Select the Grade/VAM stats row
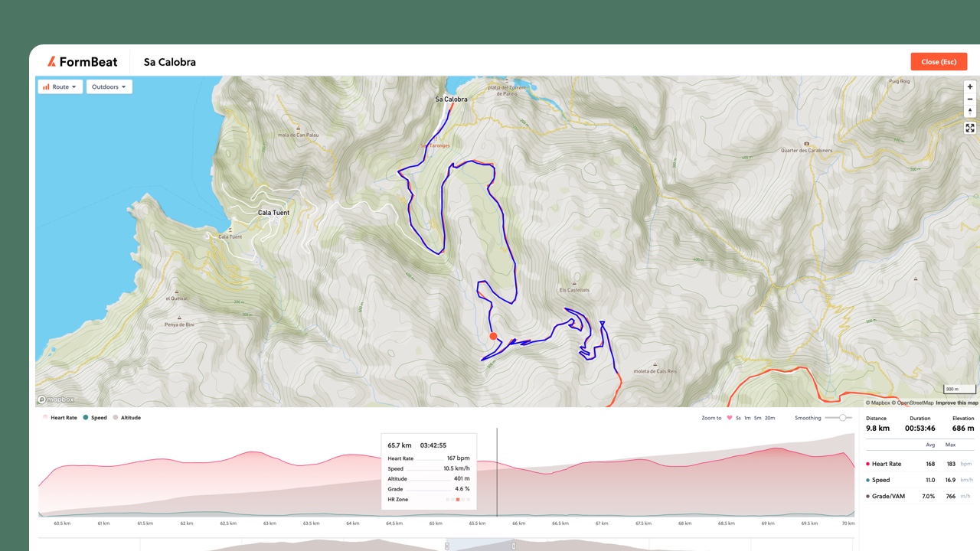The height and width of the screenshot is (551, 980). tap(919, 496)
